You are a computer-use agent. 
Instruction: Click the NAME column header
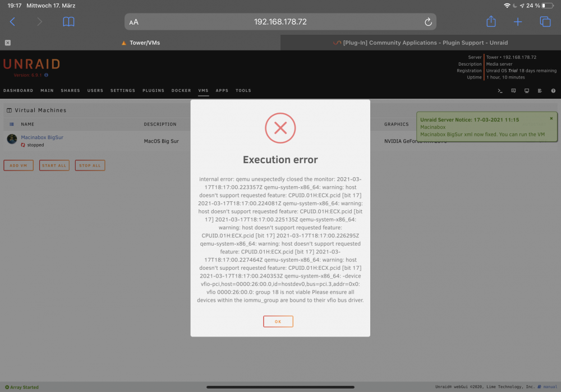coord(27,124)
